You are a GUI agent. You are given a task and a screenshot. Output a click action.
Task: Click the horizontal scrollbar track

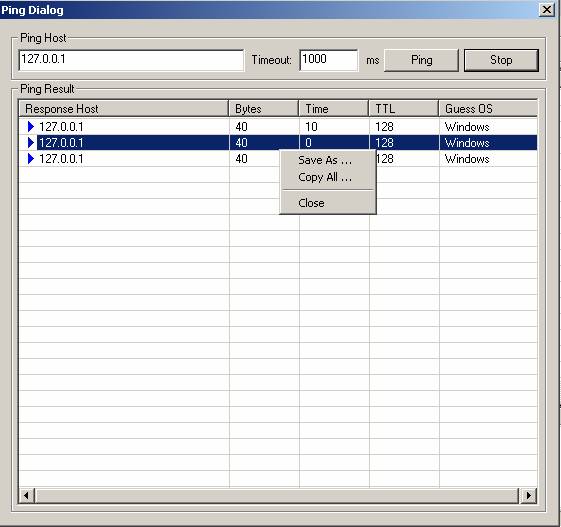coord(277,496)
